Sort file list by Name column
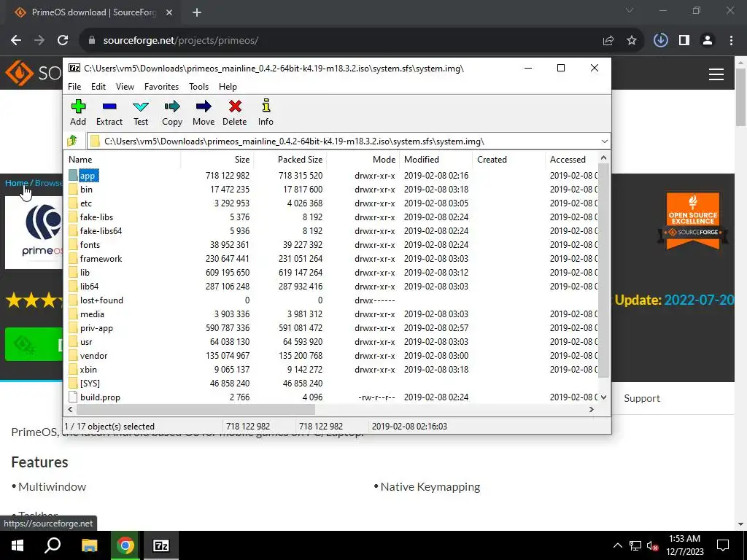This screenshot has height=560, width=747. (x=122, y=160)
